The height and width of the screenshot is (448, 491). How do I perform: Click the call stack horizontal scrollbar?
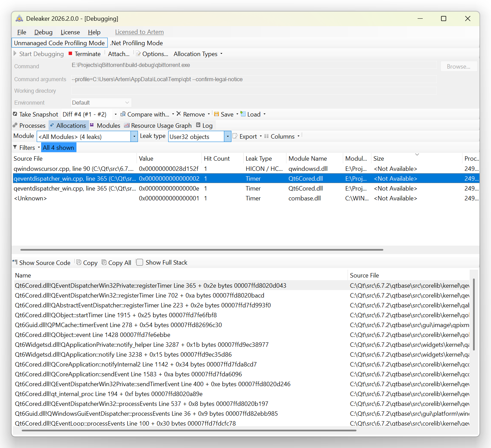click(189, 430)
